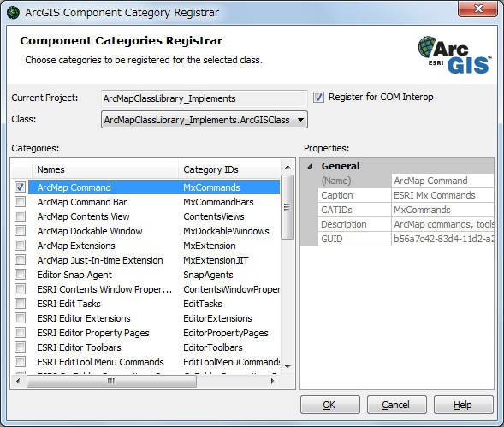Screen dimensions: 504x427
Task: Sort by the Names column header
Action: tap(104, 169)
